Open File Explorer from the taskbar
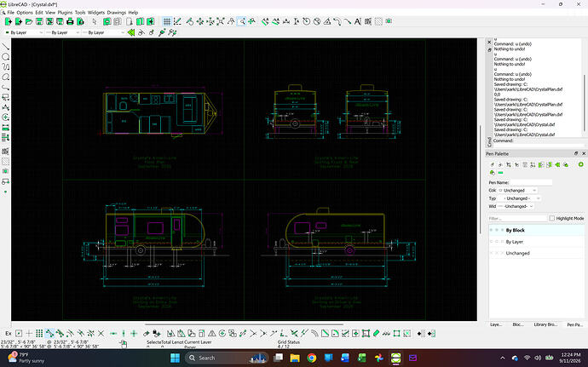The width and height of the screenshot is (588, 367). [x=295, y=358]
